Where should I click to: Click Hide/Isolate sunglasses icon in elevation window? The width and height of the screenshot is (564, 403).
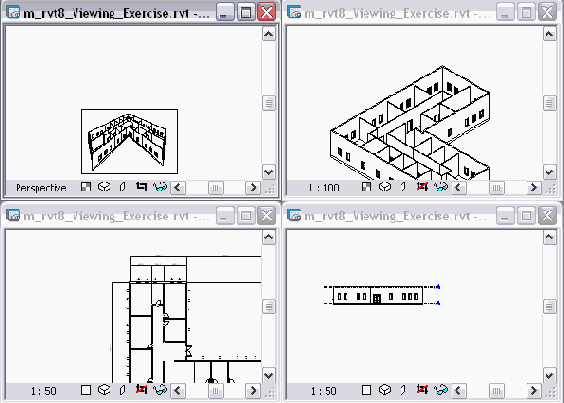441,390
